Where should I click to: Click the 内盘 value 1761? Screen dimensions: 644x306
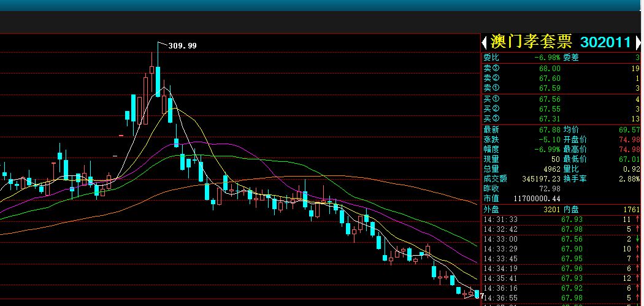click(632, 210)
